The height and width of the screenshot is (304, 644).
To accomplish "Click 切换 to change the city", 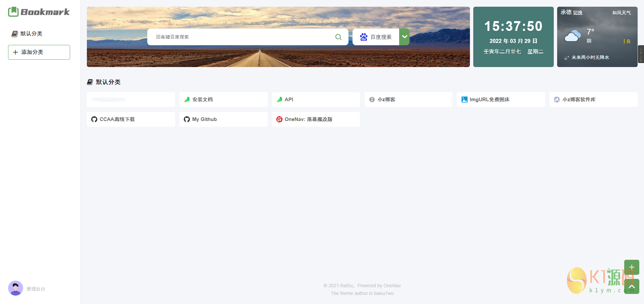I will 578,13.
